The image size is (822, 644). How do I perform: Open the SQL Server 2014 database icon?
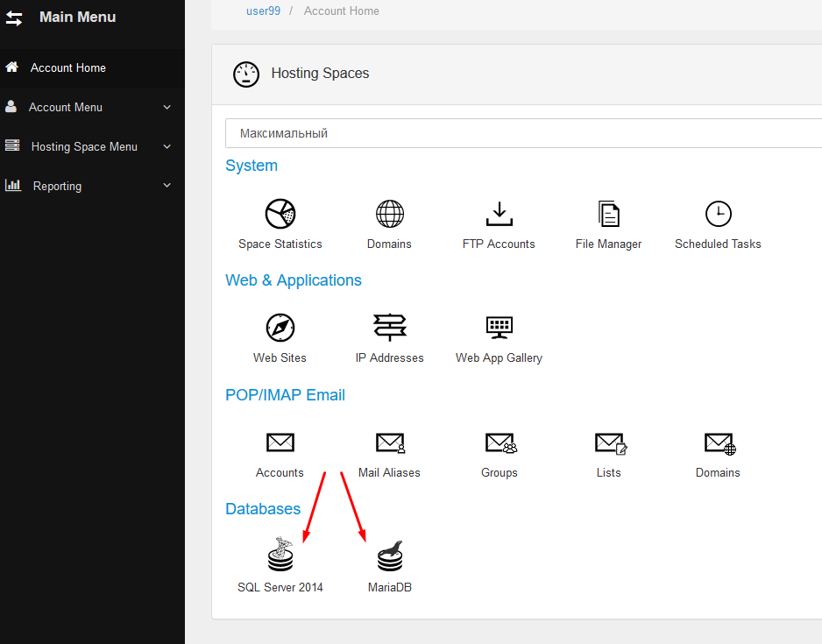click(x=280, y=554)
